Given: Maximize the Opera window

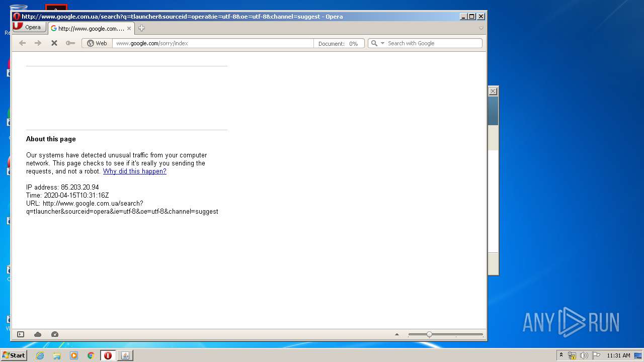Looking at the screenshot, I should (472, 17).
